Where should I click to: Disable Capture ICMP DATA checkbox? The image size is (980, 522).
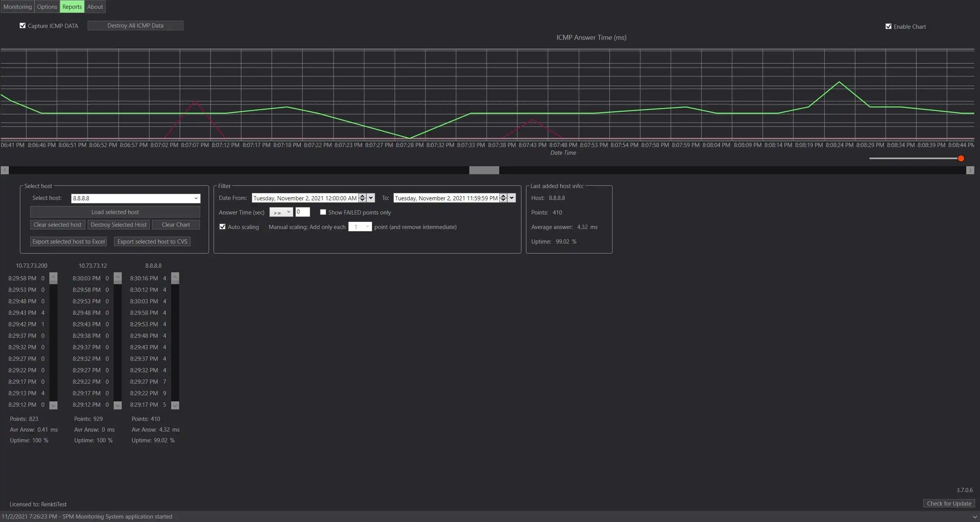[23, 26]
